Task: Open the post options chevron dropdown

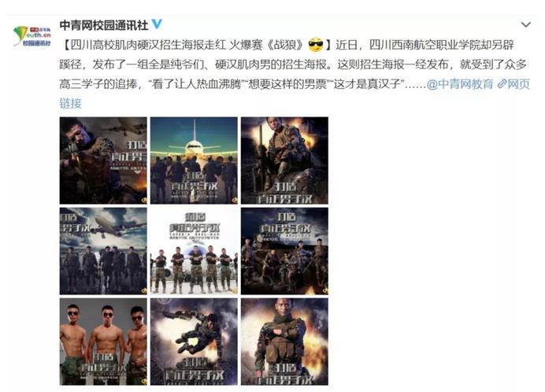Action: click(526, 24)
